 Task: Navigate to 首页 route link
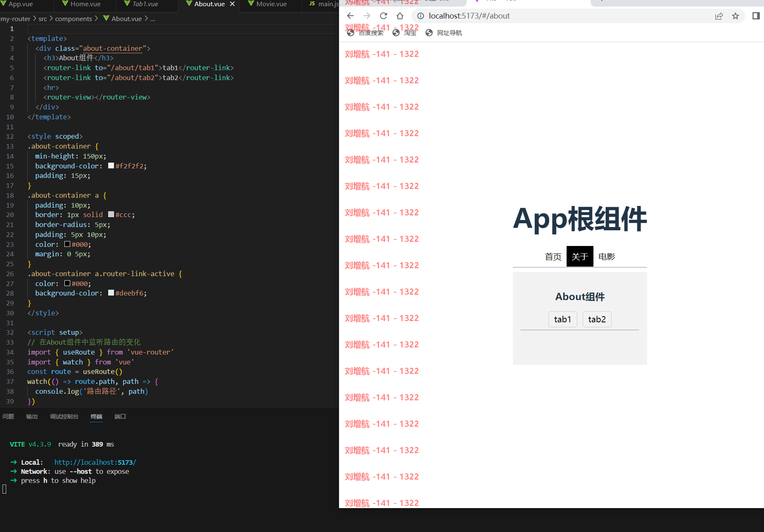tap(553, 257)
